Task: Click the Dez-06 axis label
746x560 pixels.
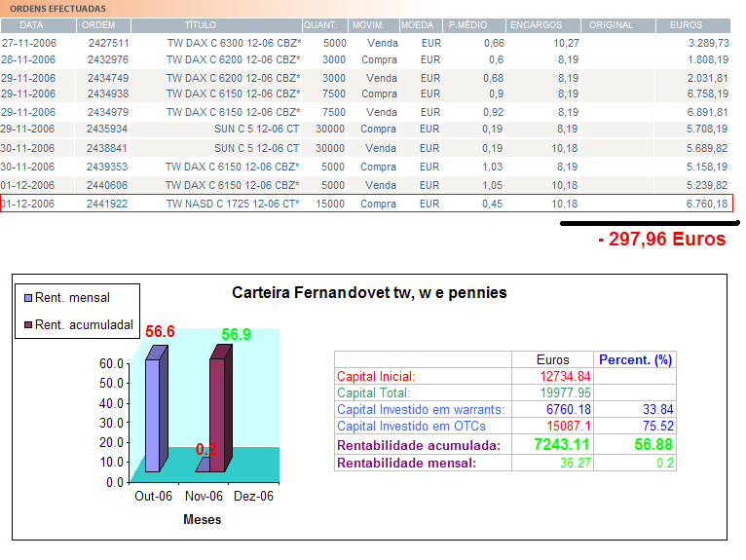Action: tap(253, 496)
